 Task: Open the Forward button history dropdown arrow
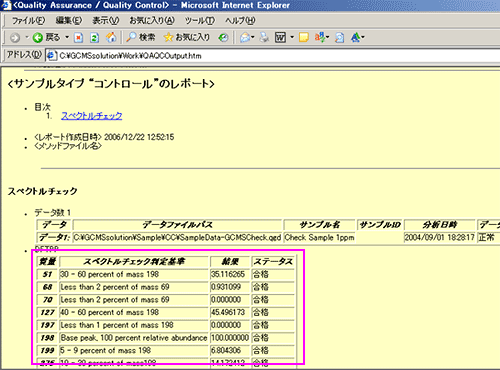point(27,37)
